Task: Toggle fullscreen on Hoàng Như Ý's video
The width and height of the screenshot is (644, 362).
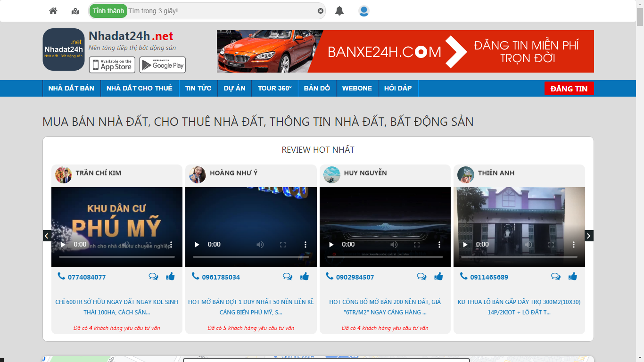Action: 283,245
